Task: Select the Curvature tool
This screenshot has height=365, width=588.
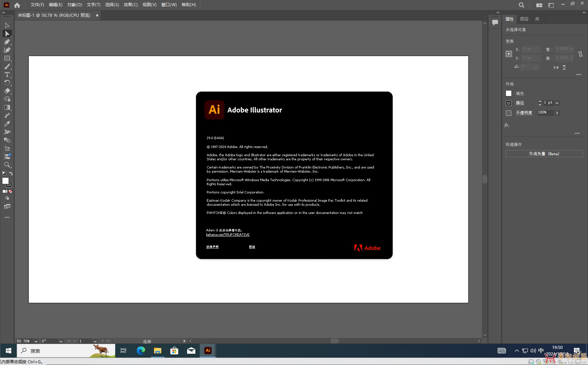Action: click(7, 50)
